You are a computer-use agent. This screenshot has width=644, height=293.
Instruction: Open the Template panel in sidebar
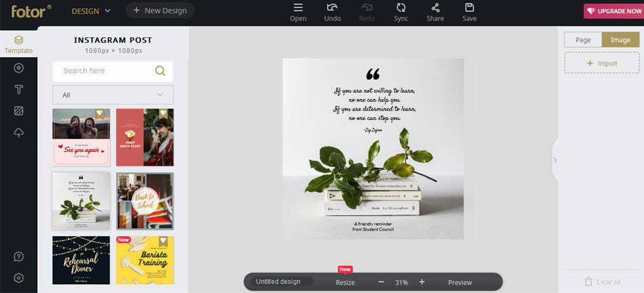[18, 44]
